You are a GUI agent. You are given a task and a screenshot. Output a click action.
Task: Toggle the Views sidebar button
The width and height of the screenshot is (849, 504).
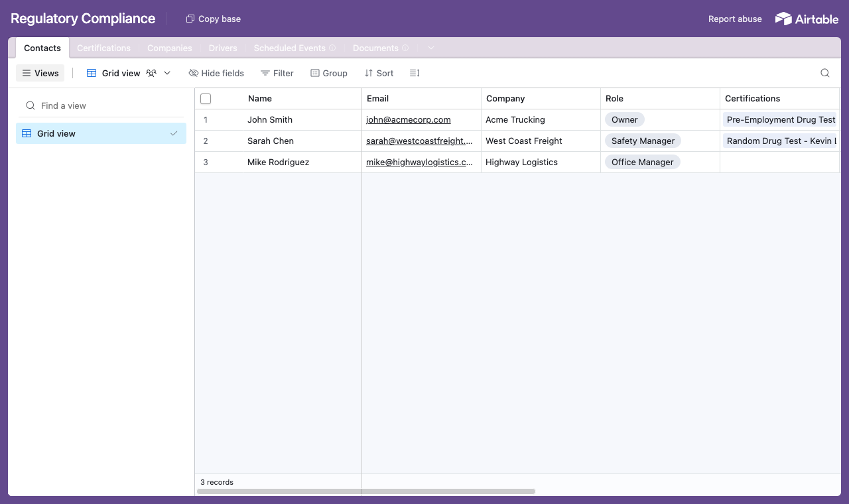tap(40, 73)
